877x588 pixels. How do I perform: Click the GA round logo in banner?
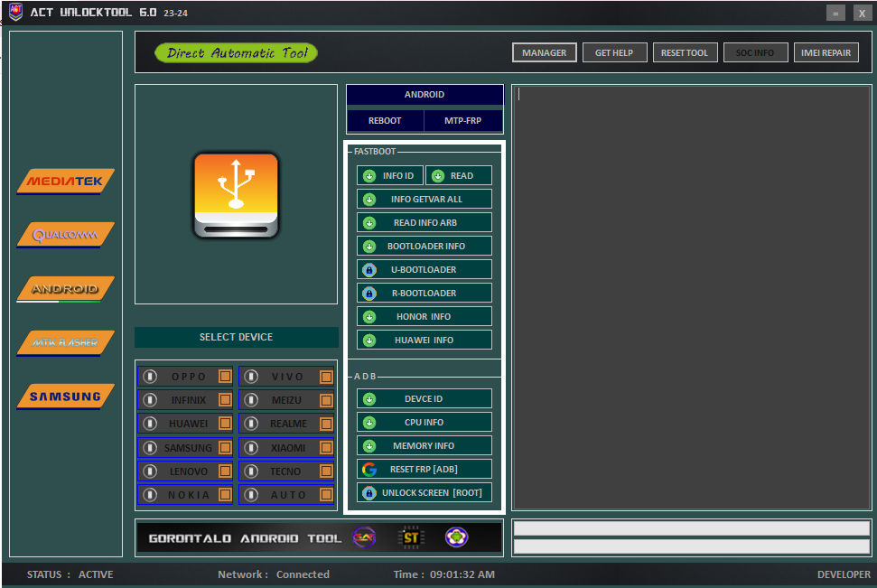(x=364, y=537)
